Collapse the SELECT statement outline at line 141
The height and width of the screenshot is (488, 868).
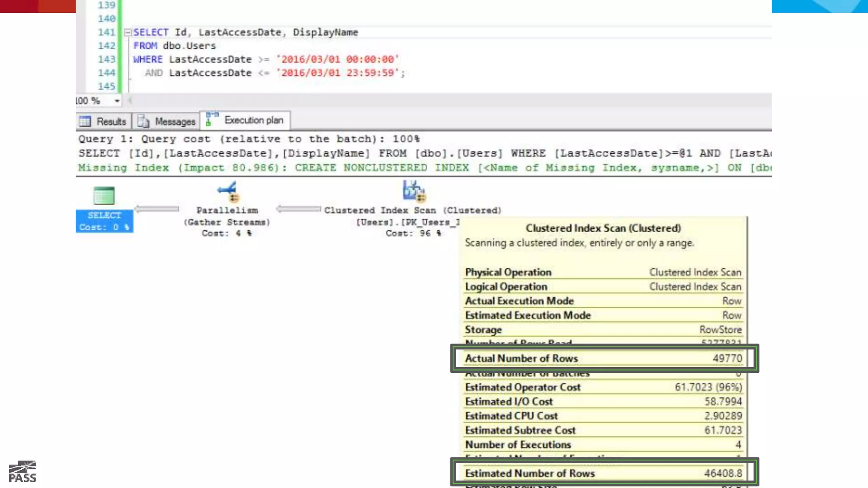point(127,32)
